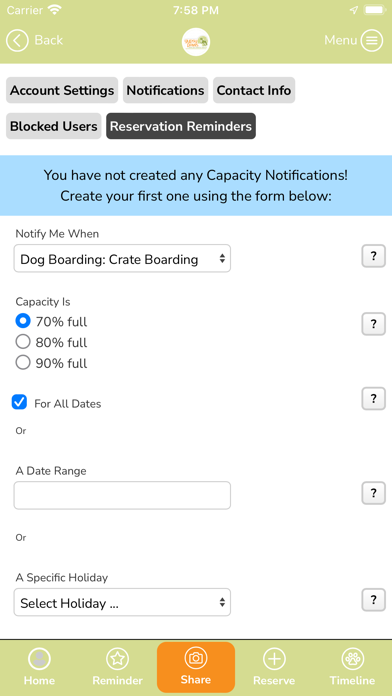Click the A Date Range input field
This screenshot has width=392, height=696.
[122, 495]
